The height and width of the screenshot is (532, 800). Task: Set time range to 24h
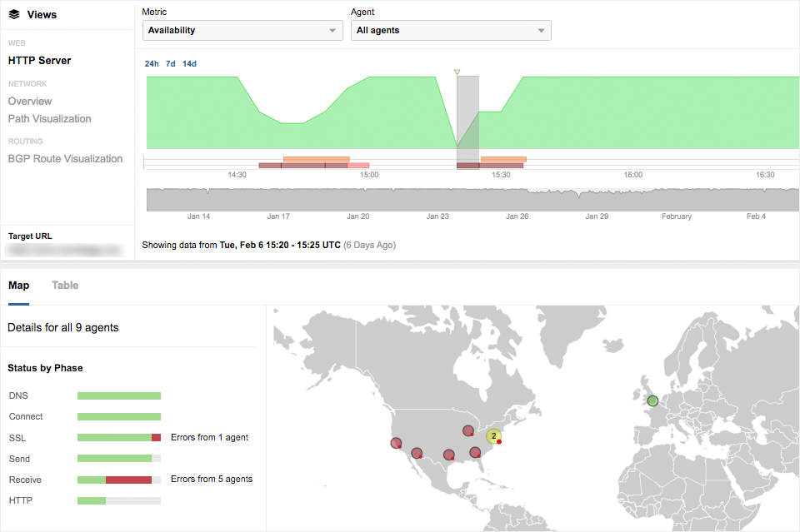(152, 64)
